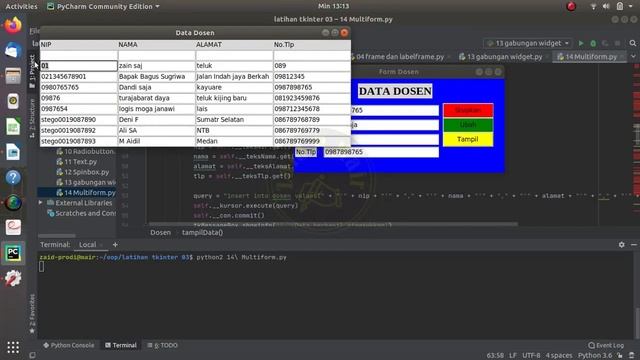
Task: Open the Event Log
Action: tap(606, 345)
